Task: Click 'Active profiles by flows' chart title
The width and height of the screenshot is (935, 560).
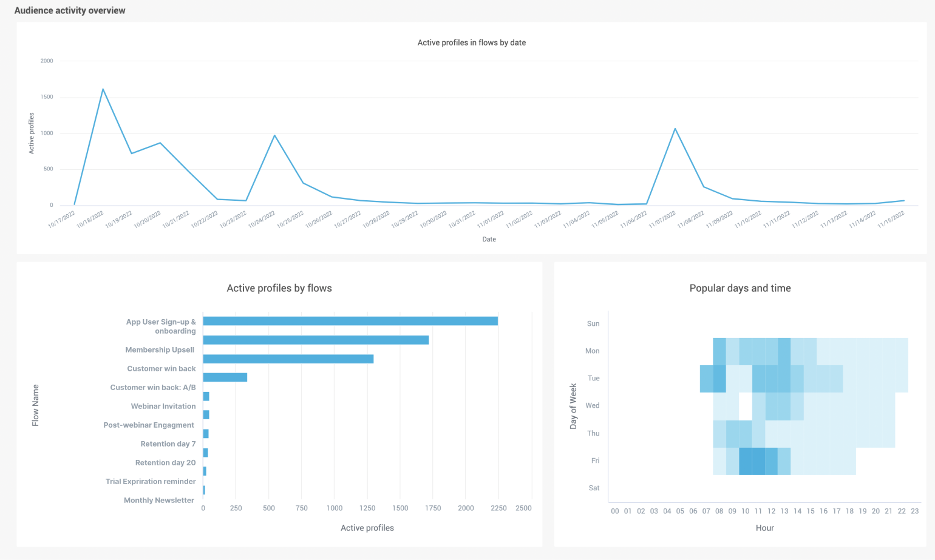Action: point(279,288)
